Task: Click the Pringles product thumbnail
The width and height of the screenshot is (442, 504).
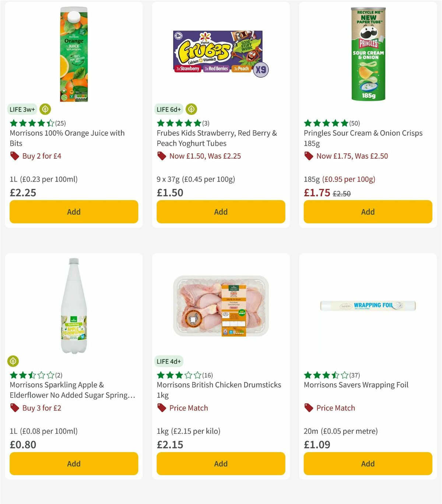Action: 368,53
